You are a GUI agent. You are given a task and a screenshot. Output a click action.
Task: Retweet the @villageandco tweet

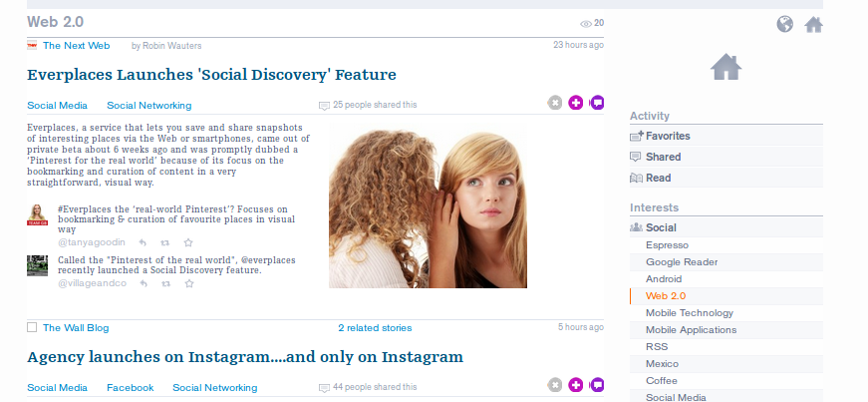click(165, 283)
